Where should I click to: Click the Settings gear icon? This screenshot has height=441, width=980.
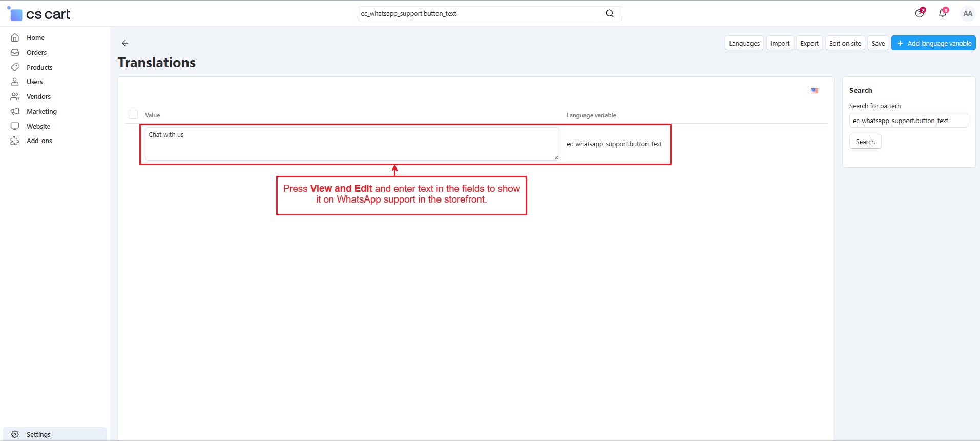click(x=15, y=434)
